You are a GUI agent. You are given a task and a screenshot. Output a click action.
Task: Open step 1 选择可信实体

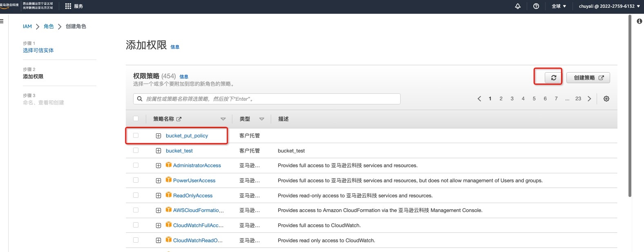[38, 51]
